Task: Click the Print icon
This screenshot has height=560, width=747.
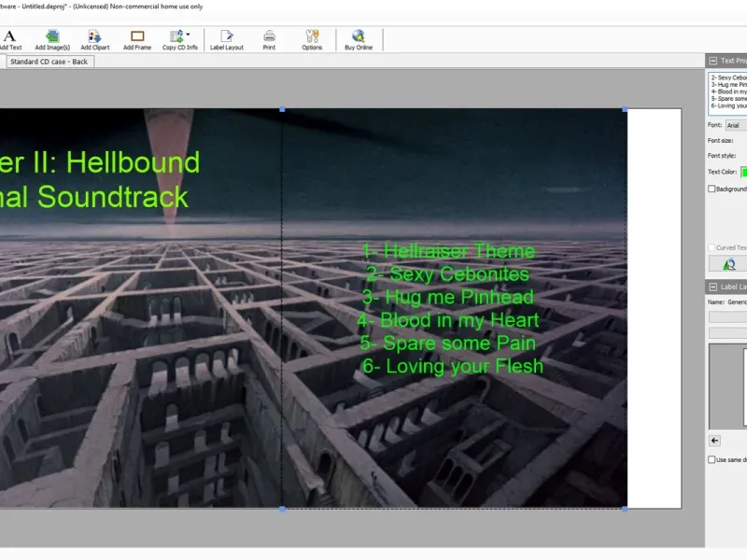Action: (269, 40)
